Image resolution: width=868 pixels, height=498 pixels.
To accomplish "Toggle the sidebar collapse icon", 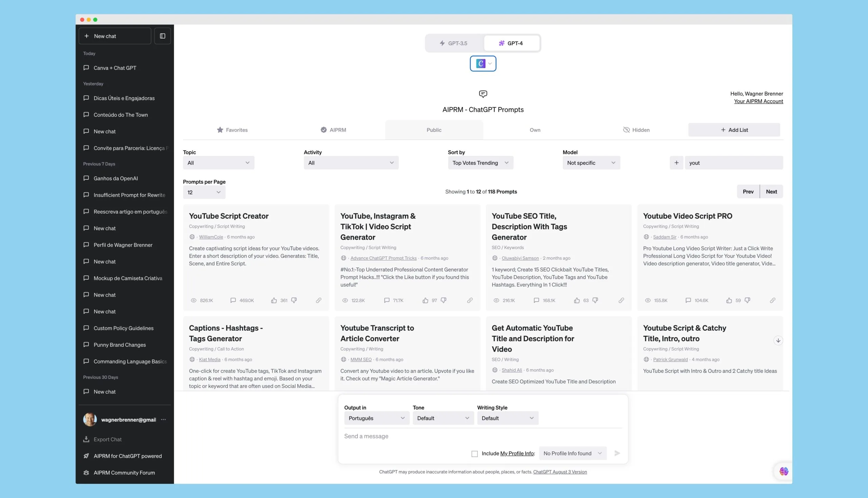I will (x=162, y=36).
